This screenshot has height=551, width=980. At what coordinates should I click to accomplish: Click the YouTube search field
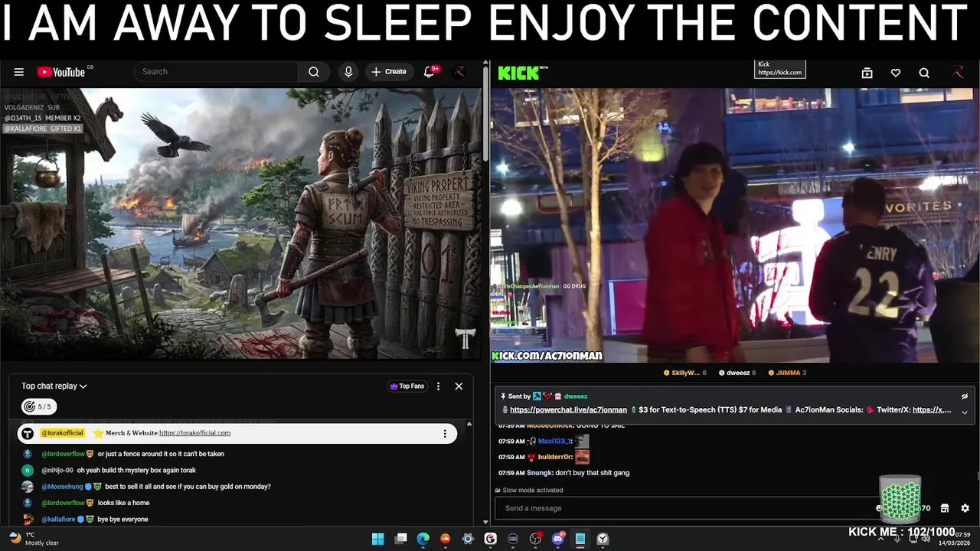[x=216, y=72]
